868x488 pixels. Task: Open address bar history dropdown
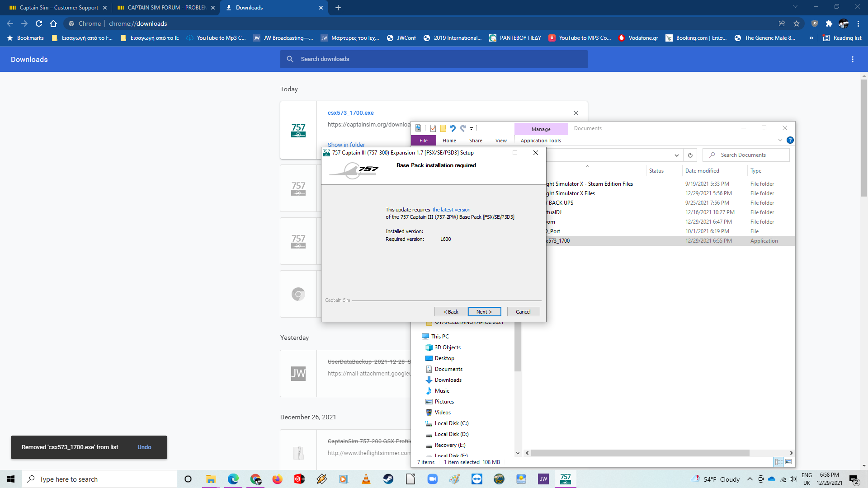point(676,155)
